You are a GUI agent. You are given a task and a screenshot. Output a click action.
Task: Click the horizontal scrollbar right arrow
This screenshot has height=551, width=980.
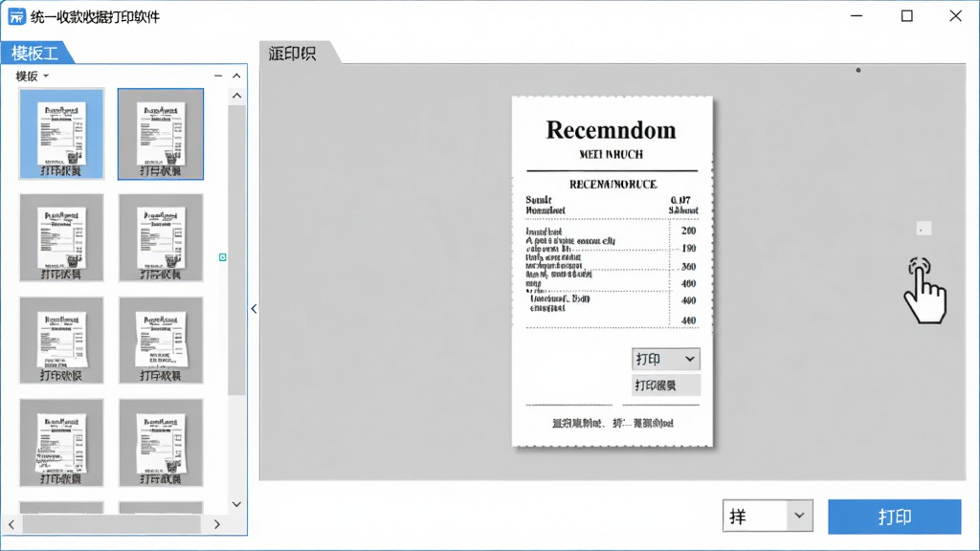[x=217, y=525]
